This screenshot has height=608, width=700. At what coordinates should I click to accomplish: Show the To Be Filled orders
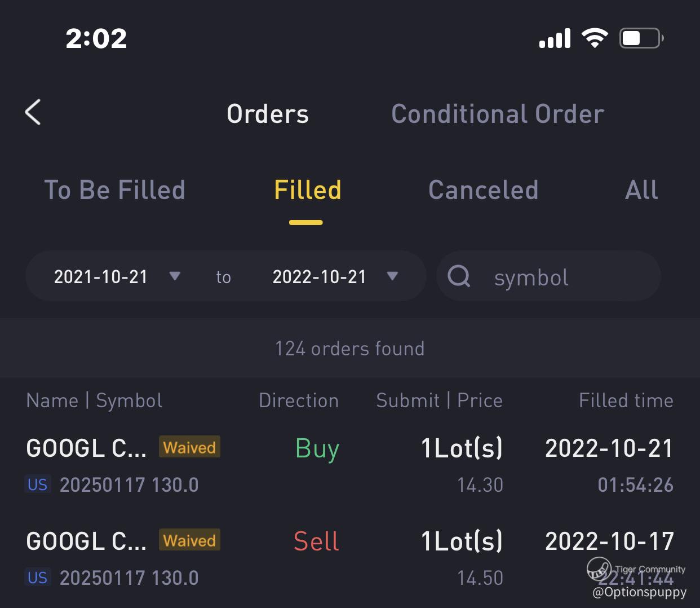(x=115, y=190)
